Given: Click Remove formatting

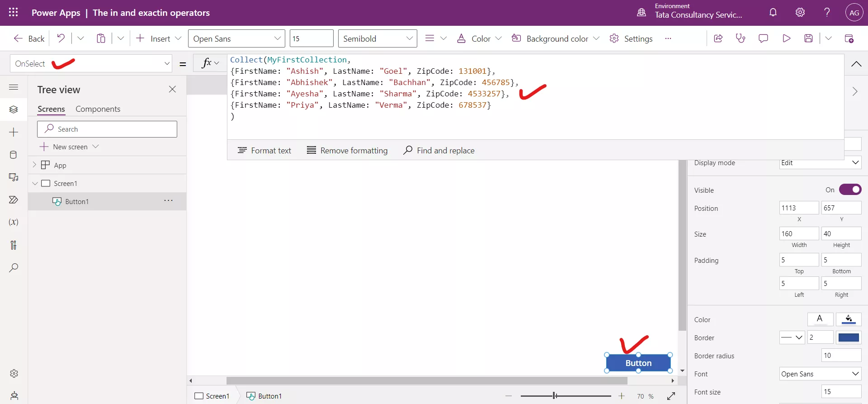Looking at the screenshot, I should click(347, 150).
